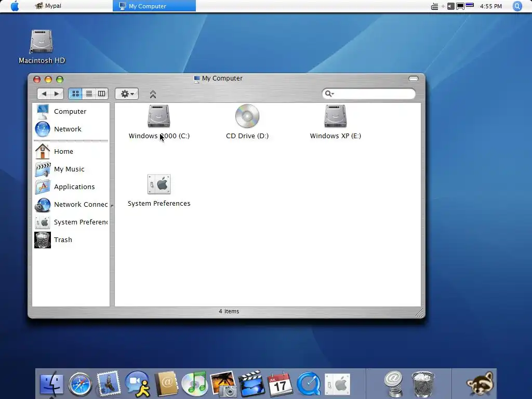
Task: Select the Windows XP (E:) drive
Action: [335, 122]
